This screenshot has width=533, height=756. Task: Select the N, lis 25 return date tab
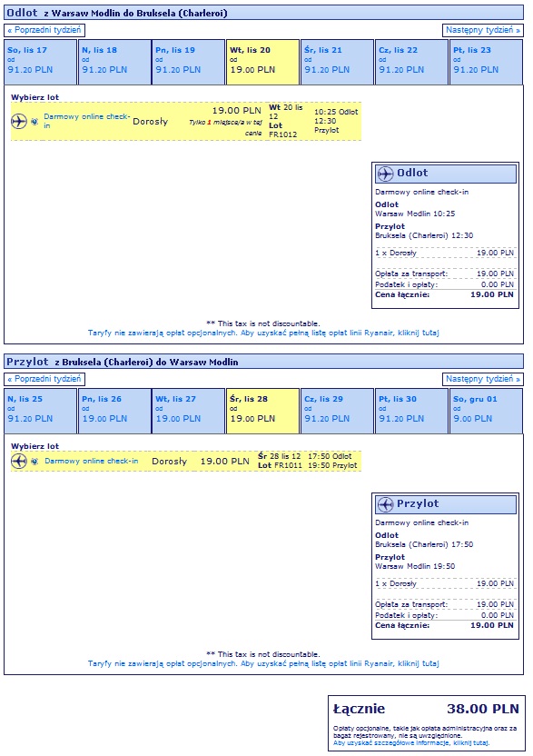41,412
